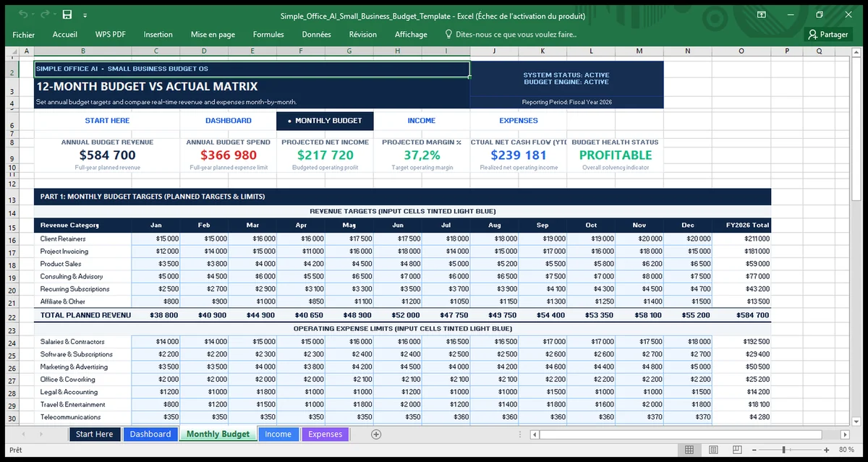Click the Save floppy disk icon
Viewport: 868px width, 462px height.
(x=67, y=14)
